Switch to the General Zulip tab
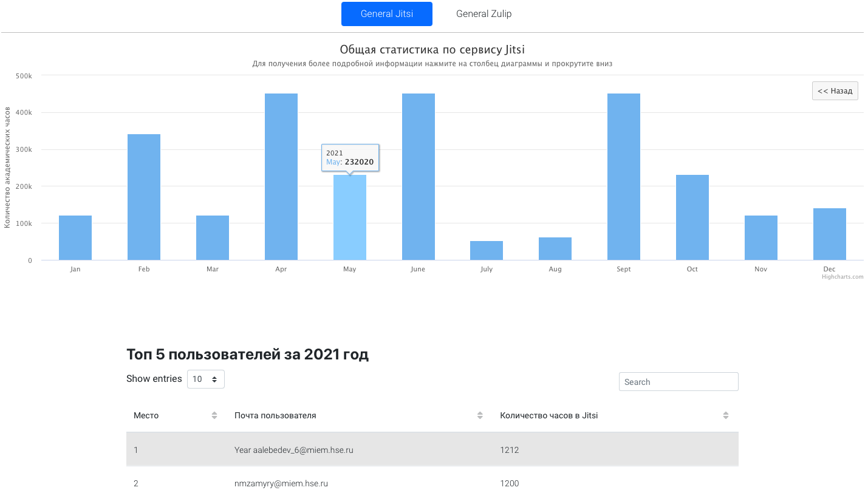 484,14
